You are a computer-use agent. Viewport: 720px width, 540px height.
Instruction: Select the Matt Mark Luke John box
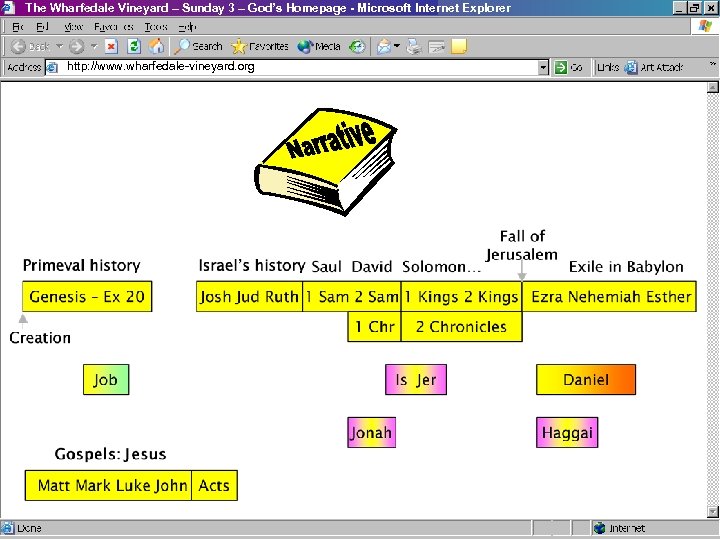coord(108,485)
